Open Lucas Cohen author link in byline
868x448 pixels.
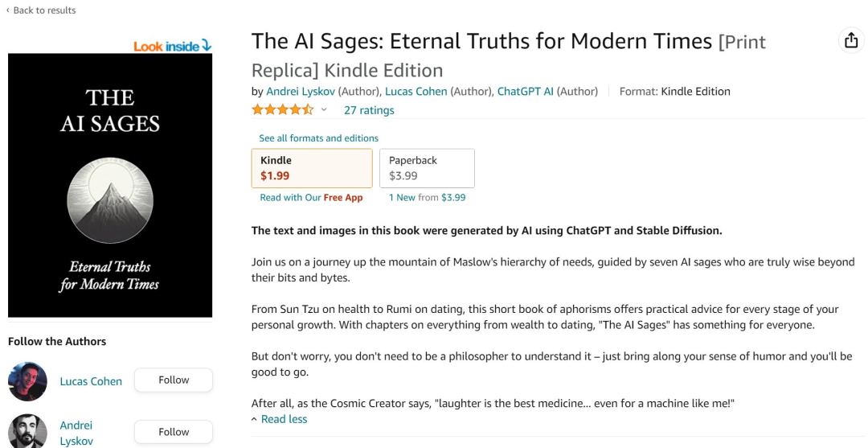point(416,92)
